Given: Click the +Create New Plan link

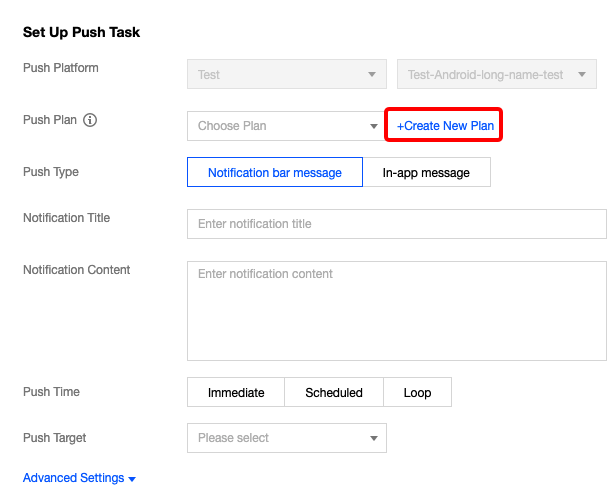Looking at the screenshot, I should (x=445, y=127).
